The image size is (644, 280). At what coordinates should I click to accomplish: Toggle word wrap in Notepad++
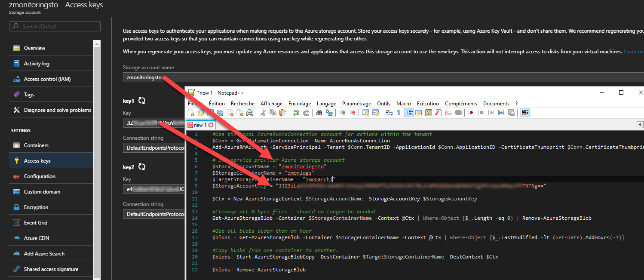pos(389,113)
